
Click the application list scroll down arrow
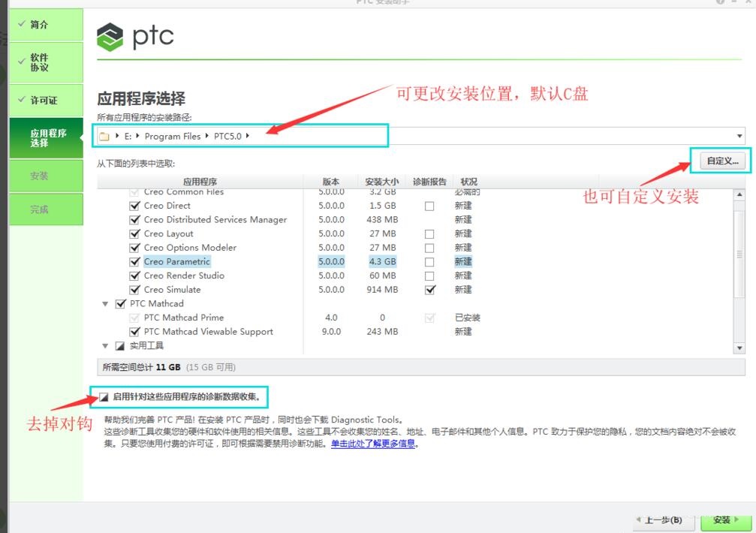click(x=739, y=348)
